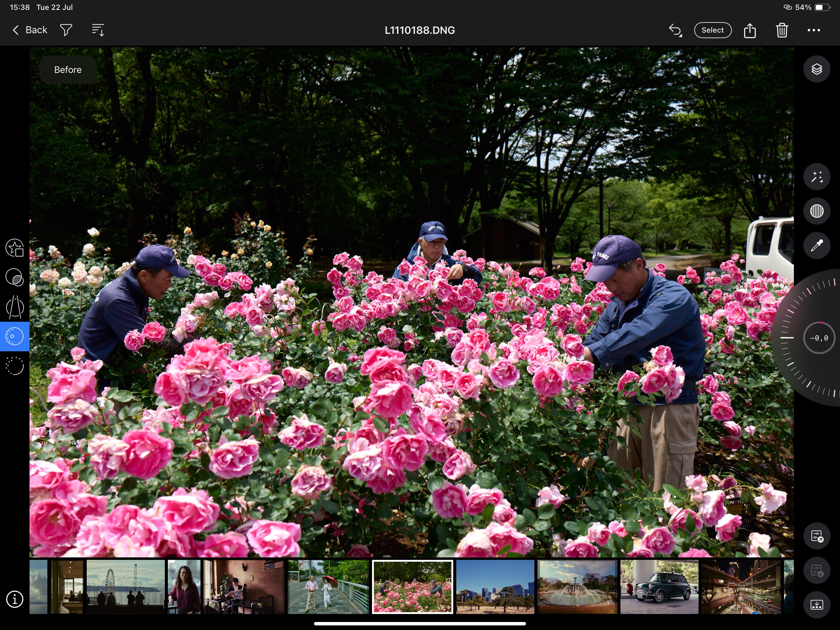Tap the 15:38 clock in status bar
The width and height of the screenshot is (840, 630).
(20, 7)
